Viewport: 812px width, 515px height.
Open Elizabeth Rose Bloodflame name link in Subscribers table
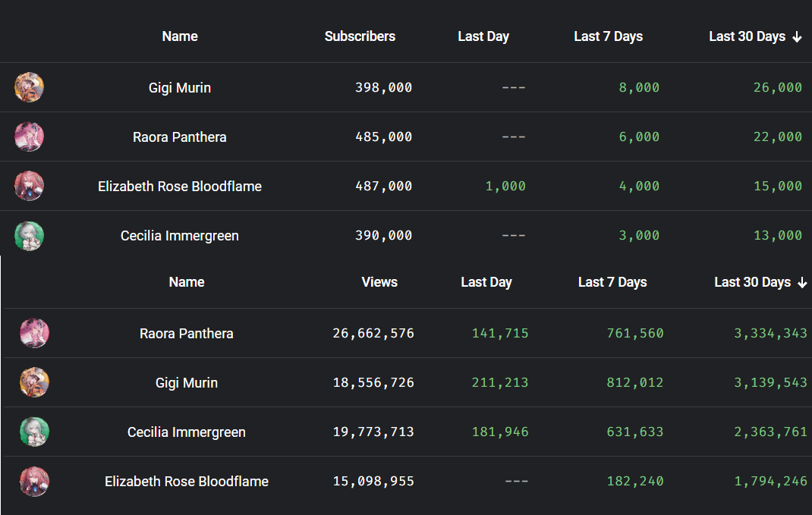pos(180,187)
